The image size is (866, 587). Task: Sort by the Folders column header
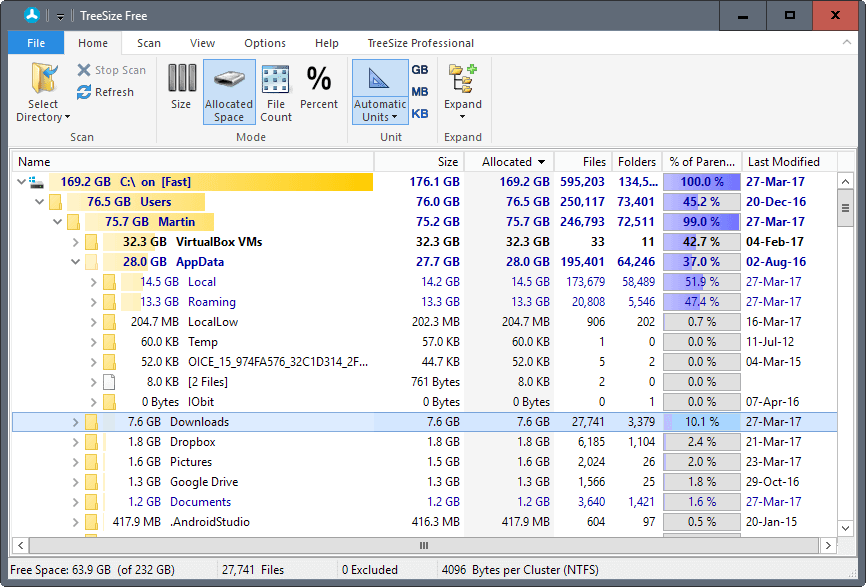(x=637, y=162)
